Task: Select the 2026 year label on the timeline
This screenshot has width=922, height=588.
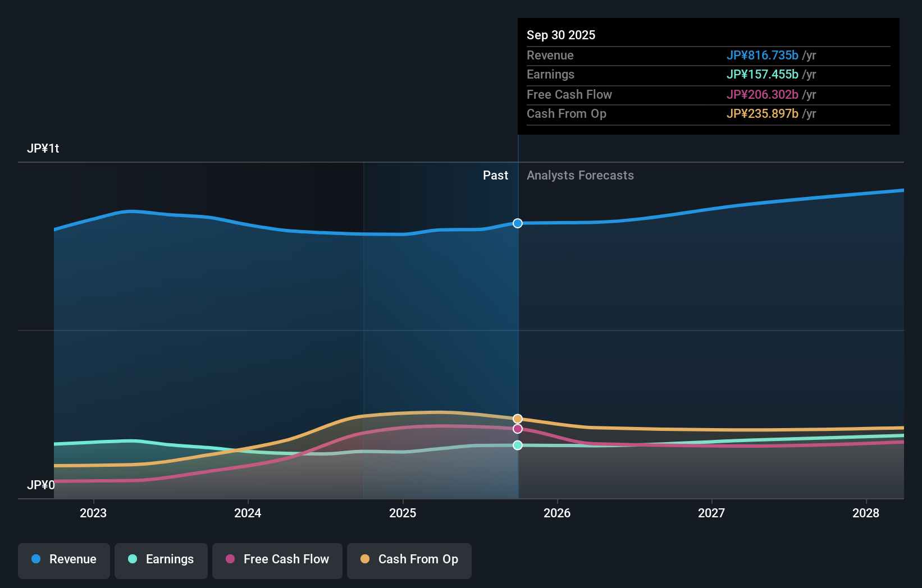Action: (x=557, y=513)
